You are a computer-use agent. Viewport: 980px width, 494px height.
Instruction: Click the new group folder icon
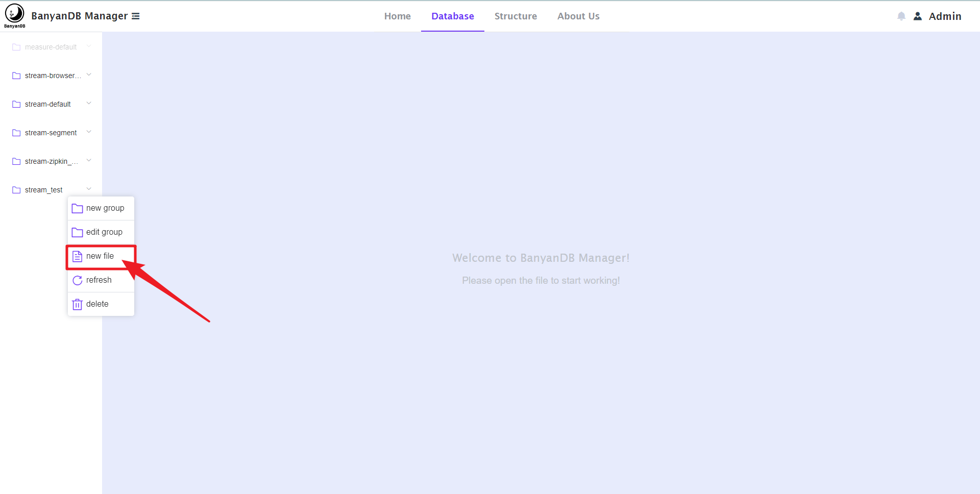[78, 208]
